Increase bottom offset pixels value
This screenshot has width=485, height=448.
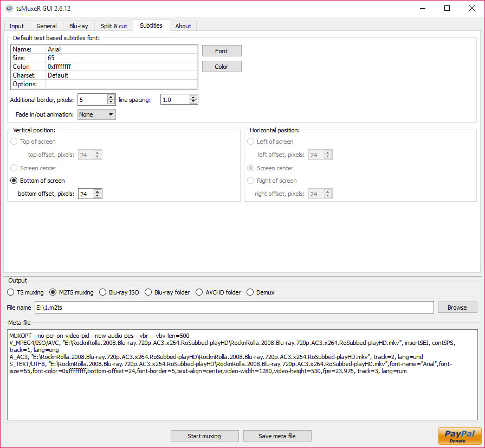(x=98, y=191)
